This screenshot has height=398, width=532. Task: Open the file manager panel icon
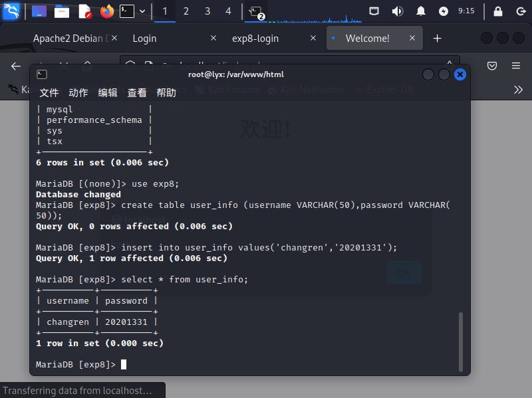coord(62,11)
